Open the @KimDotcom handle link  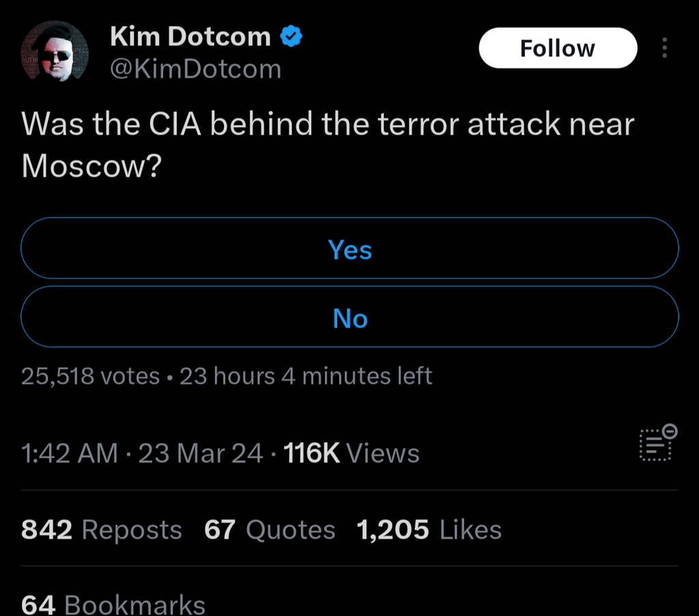click(195, 69)
